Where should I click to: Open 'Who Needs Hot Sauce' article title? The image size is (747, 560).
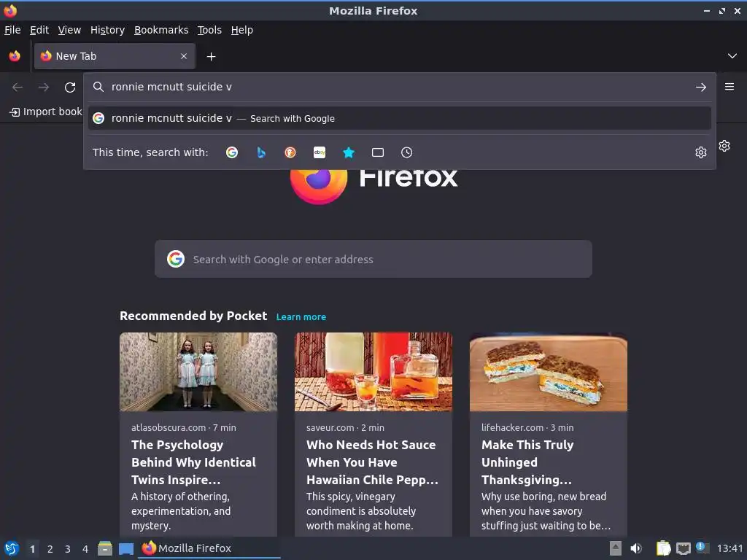point(372,462)
